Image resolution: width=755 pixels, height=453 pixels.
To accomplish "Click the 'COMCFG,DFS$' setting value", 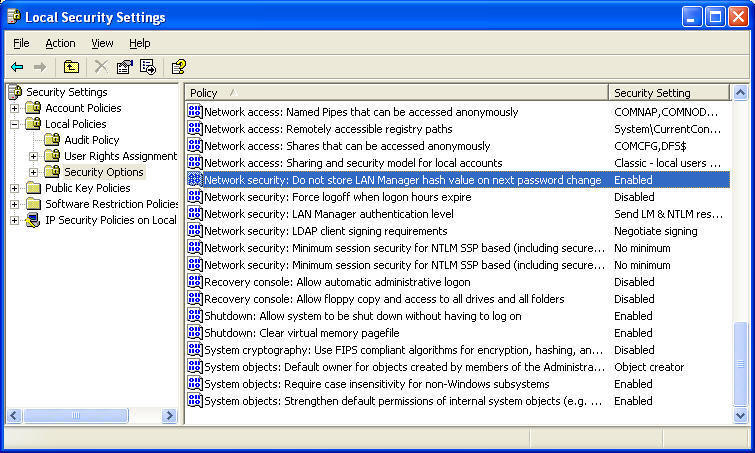I will click(650, 146).
